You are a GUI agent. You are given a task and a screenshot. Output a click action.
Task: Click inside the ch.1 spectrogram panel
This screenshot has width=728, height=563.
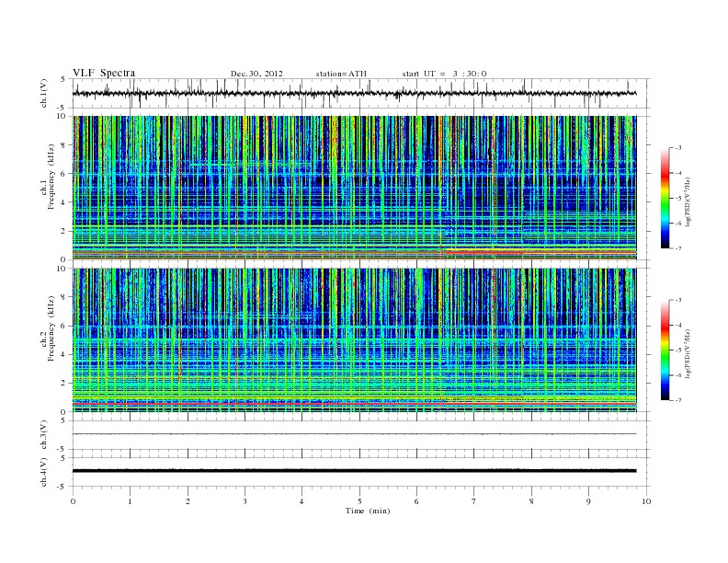tap(354, 188)
